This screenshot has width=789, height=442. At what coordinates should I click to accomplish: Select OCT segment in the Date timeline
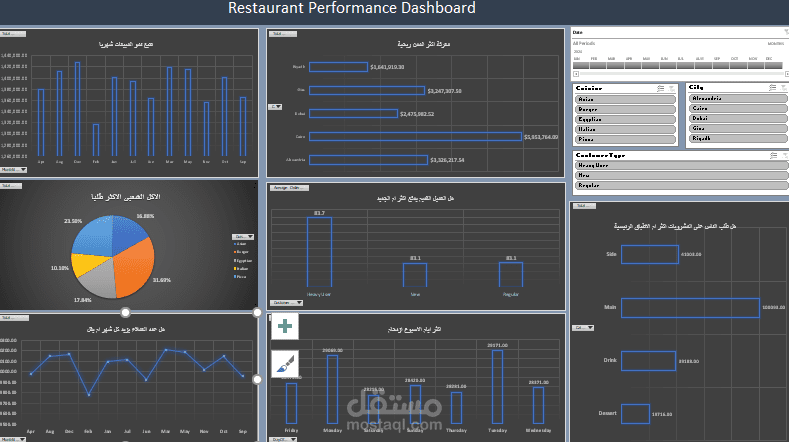[x=738, y=65]
